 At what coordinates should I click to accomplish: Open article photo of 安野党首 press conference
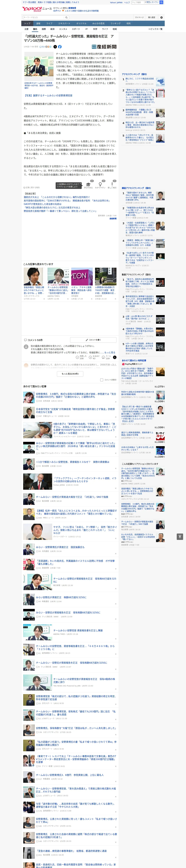click(39, 66)
